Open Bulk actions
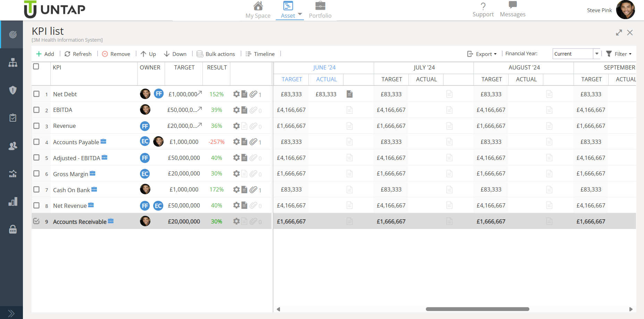 click(x=216, y=54)
